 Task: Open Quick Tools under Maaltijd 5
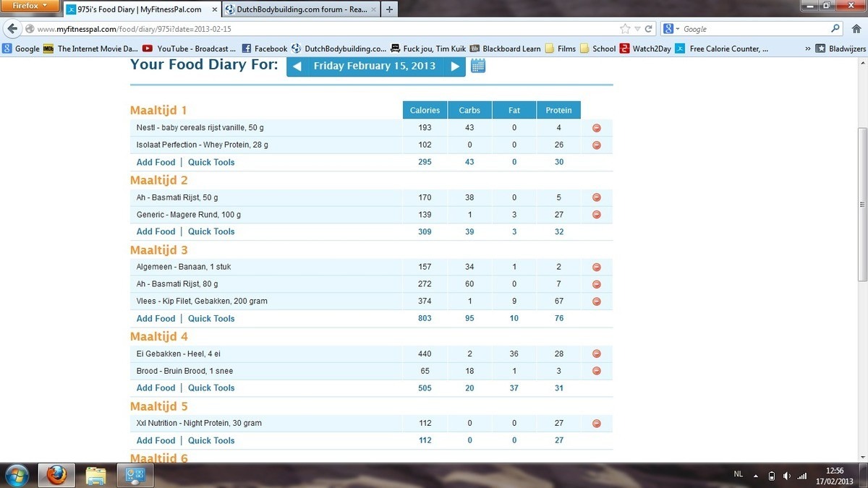[211, 441]
